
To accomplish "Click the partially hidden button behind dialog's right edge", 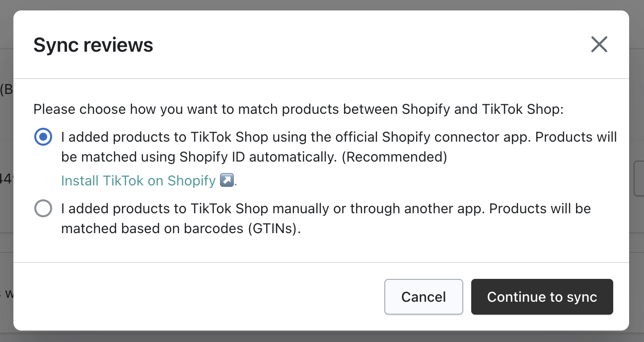I will (x=639, y=178).
